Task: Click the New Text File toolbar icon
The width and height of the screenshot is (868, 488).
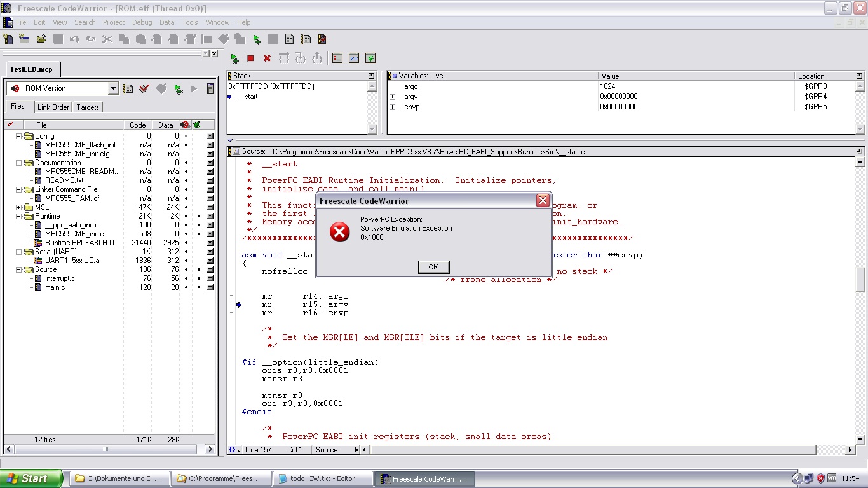Action: (8, 39)
